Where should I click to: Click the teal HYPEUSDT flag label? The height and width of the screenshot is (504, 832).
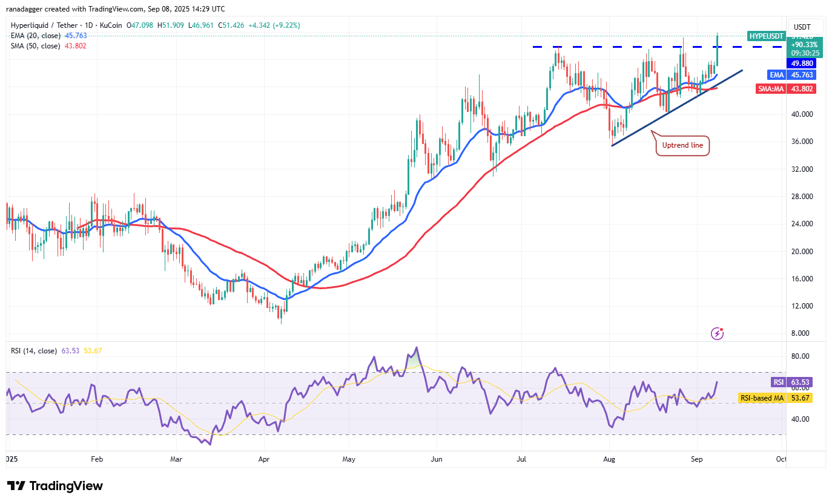coord(766,36)
